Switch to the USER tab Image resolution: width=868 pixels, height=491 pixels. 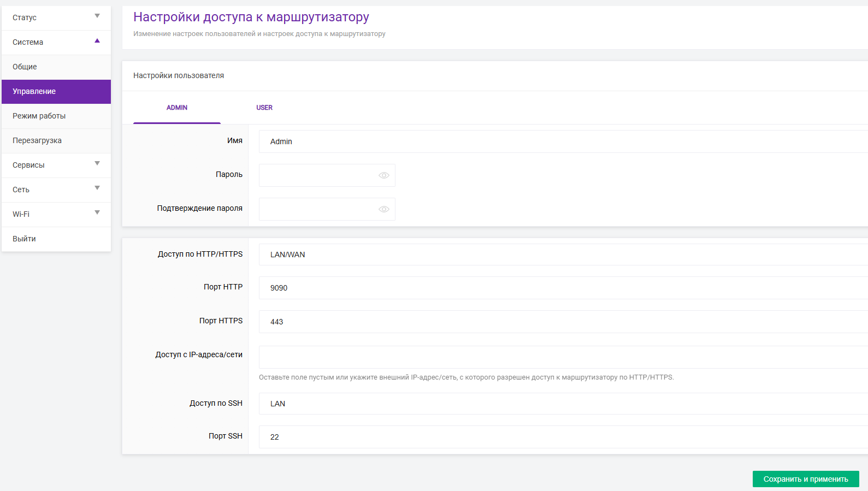point(264,108)
